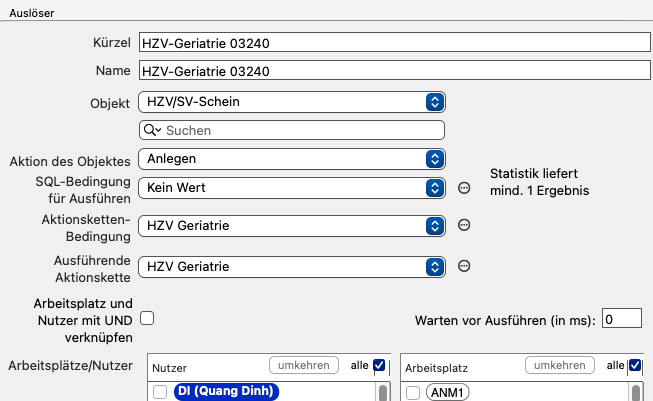Open ellipsis options beside SQL-Bedingung dropdown
This screenshot has width=653, height=401.
point(464,188)
